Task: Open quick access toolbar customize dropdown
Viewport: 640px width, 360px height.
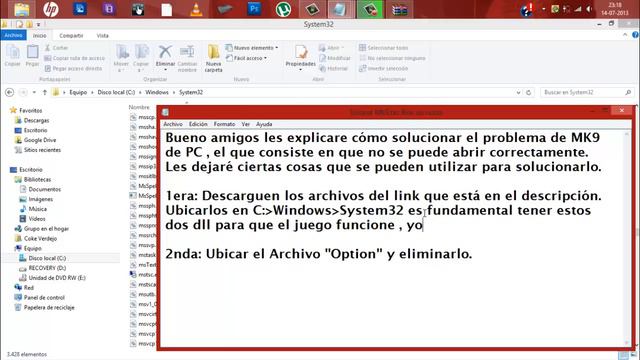Action: 39,24
